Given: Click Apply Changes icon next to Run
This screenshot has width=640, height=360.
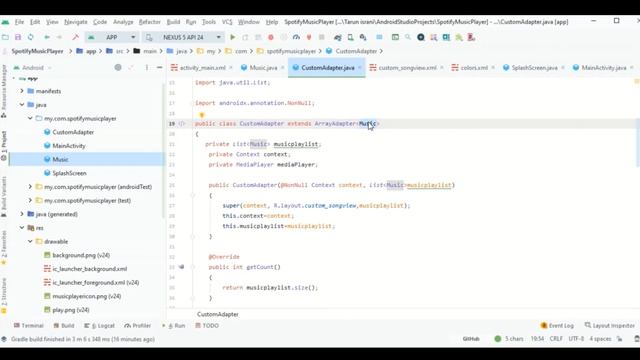Looking at the screenshot, I should point(245,37).
